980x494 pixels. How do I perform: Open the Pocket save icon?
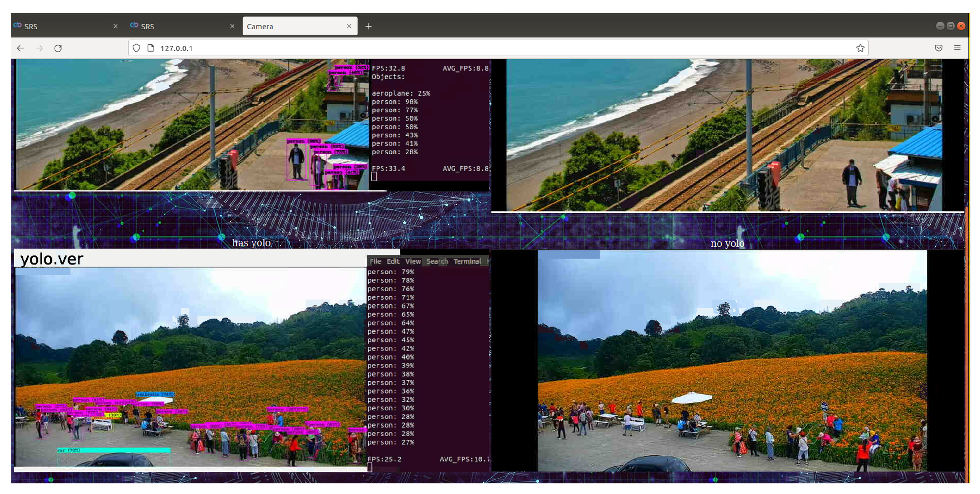point(938,48)
